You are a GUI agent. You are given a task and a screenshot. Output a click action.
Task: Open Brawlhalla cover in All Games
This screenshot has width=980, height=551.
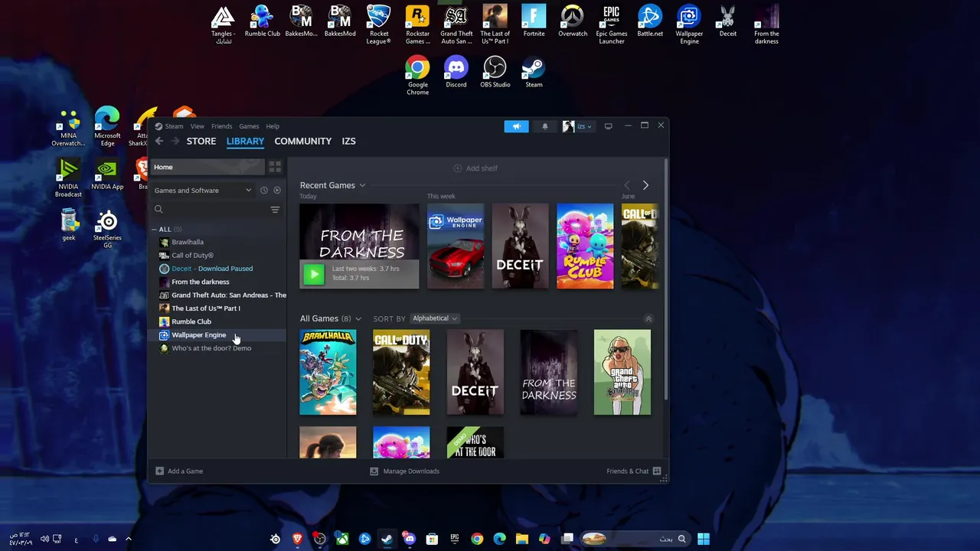coord(328,373)
